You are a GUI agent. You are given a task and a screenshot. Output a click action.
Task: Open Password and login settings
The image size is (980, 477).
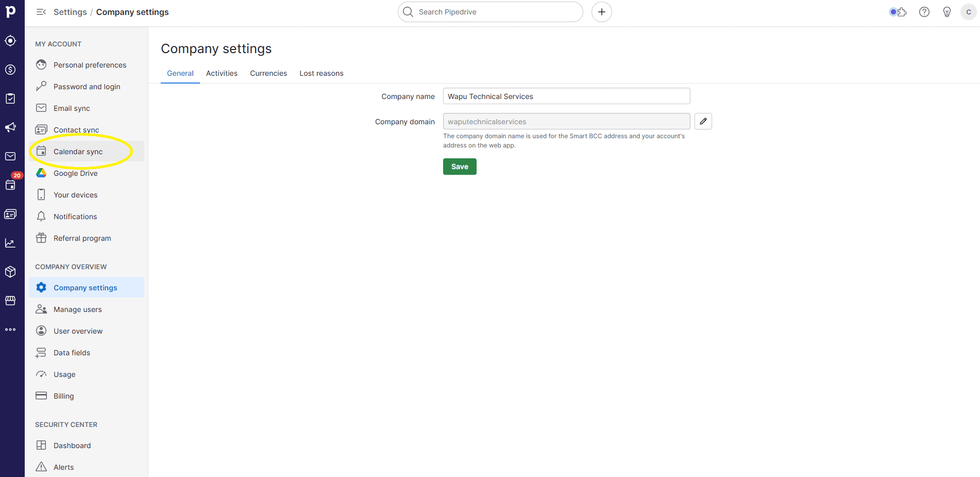click(x=87, y=87)
